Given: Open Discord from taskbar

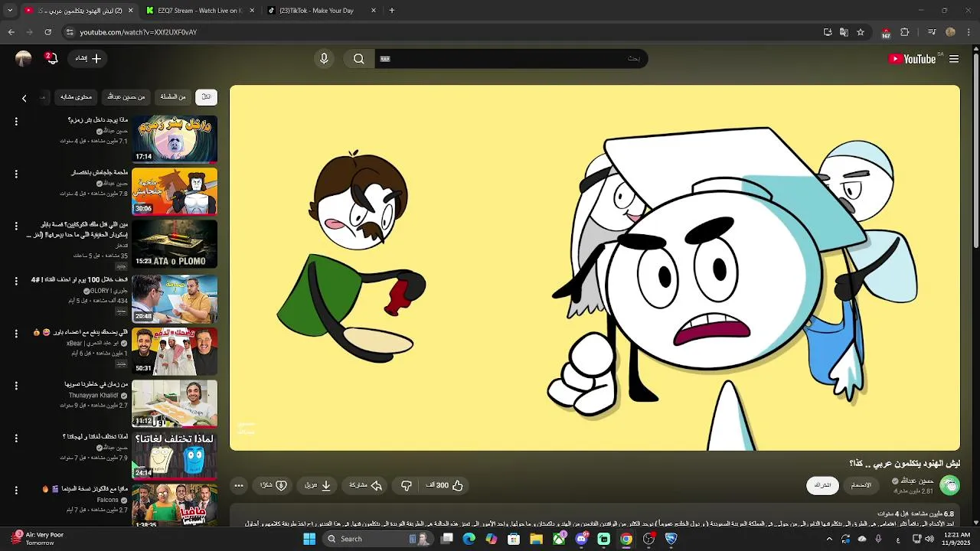Looking at the screenshot, I should (x=581, y=539).
